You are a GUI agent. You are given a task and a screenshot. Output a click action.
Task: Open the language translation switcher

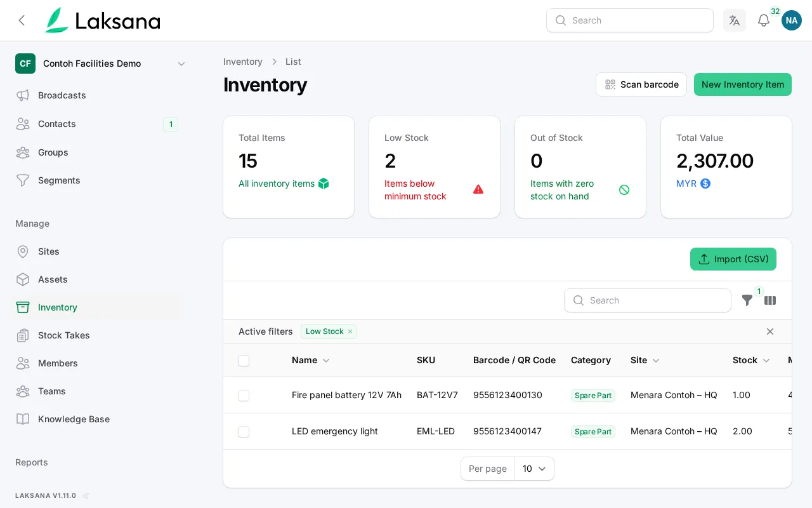[735, 20]
